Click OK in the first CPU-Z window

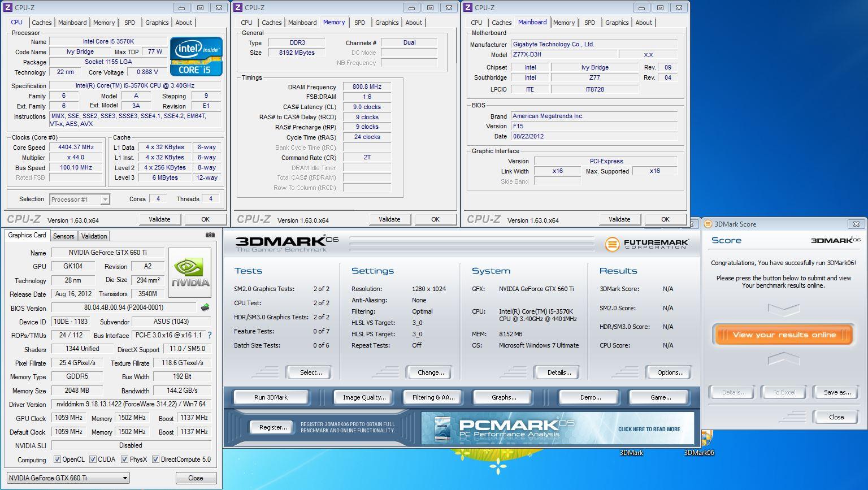(x=205, y=219)
